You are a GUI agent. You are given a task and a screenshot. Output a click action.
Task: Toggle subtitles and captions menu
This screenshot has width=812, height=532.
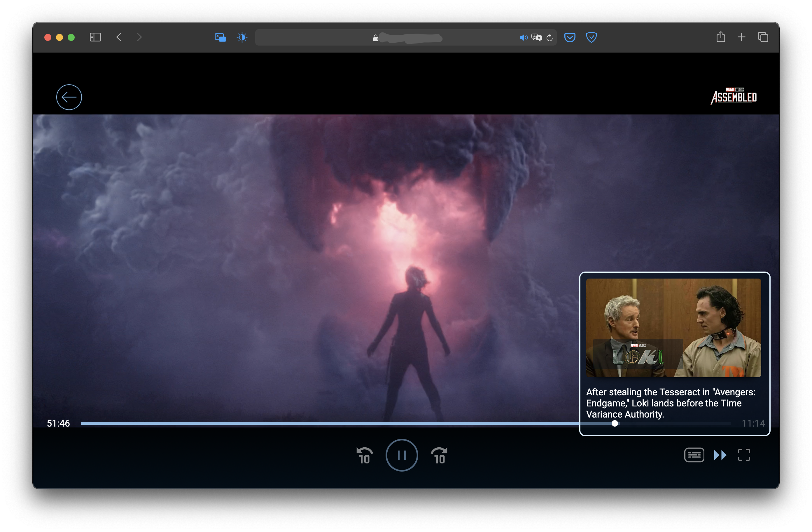tap(694, 455)
